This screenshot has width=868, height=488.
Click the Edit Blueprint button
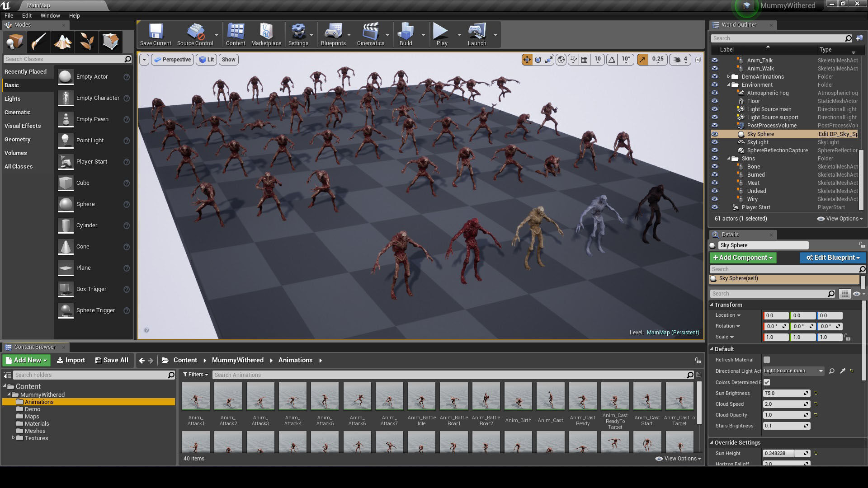pos(833,258)
